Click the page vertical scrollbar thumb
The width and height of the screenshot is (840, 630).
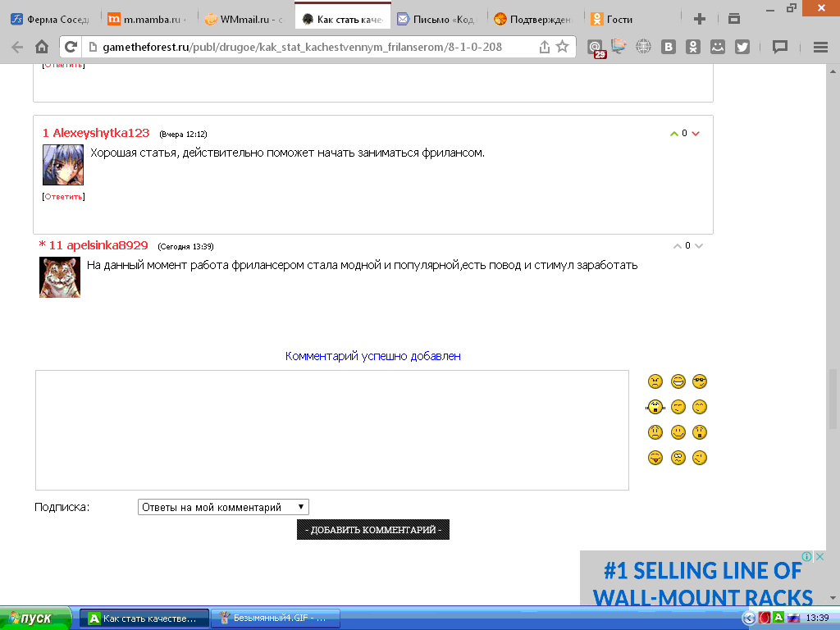833,399
